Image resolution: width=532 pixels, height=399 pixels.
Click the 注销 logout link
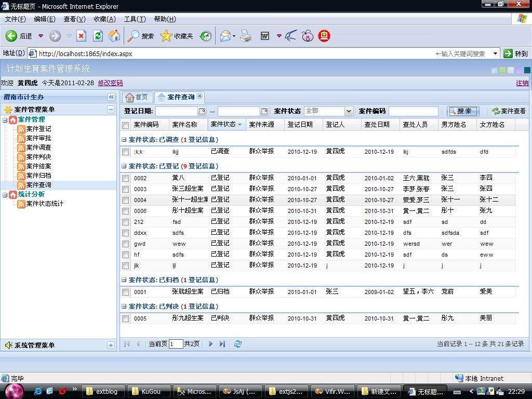523,83
